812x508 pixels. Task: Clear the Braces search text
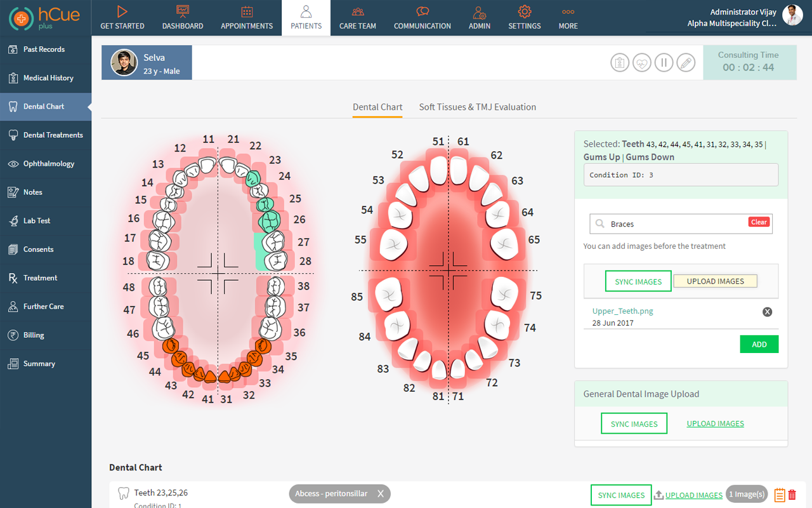[x=759, y=222]
